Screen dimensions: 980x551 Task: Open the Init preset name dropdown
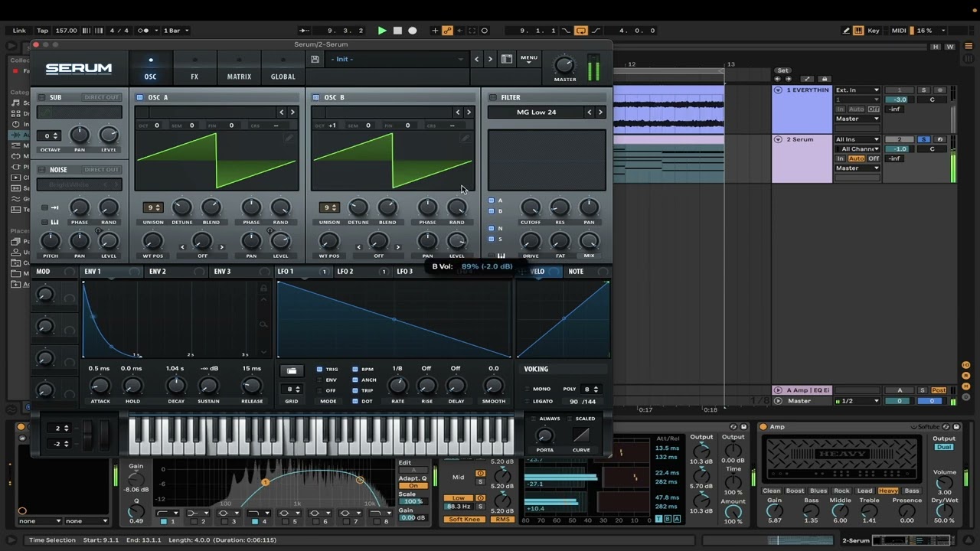coord(397,59)
